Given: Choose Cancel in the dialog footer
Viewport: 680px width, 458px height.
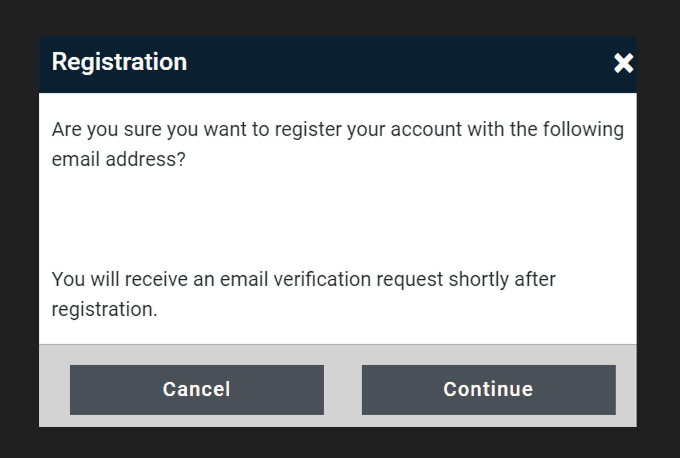Looking at the screenshot, I should tap(196, 389).
